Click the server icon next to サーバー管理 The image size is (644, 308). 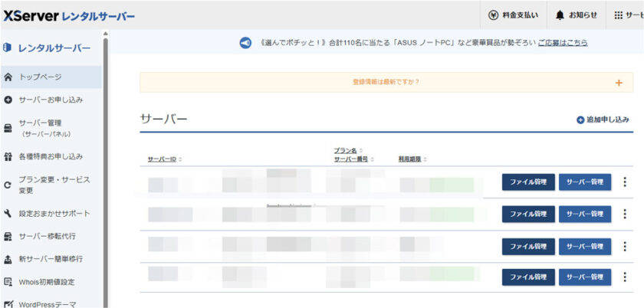(x=8, y=128)
